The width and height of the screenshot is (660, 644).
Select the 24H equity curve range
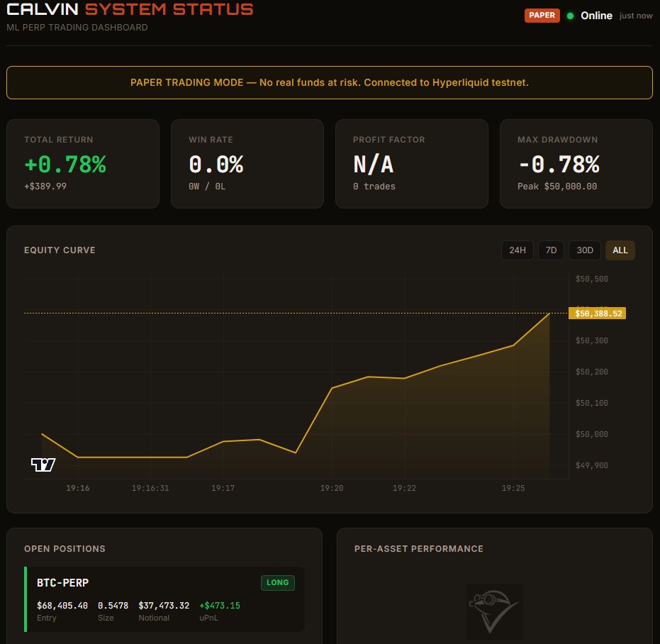(x=518, y=250)
